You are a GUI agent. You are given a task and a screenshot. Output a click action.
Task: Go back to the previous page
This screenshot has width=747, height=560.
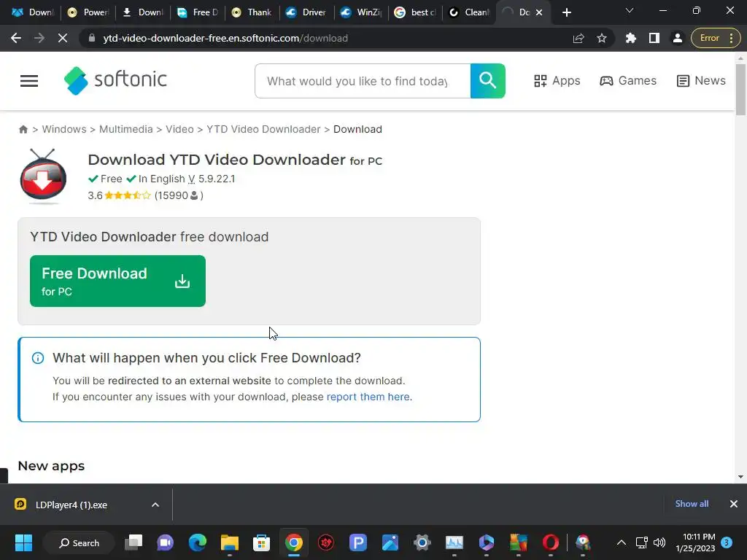coord(16,38)
